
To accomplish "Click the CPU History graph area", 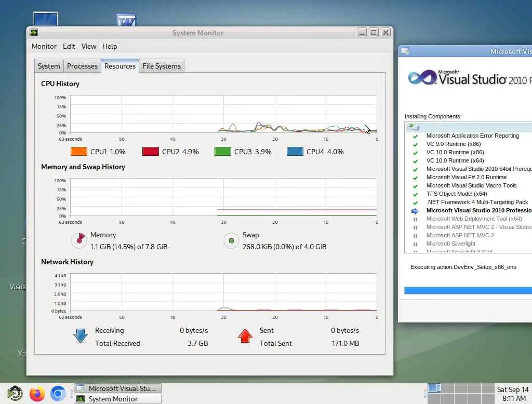I will (223, 114).
